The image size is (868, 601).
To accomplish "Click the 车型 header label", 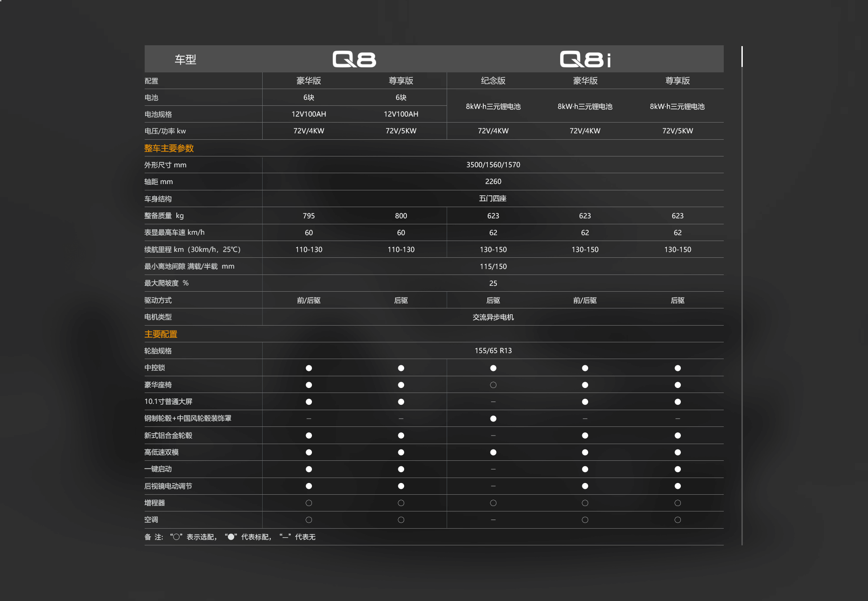I will 185,59.
